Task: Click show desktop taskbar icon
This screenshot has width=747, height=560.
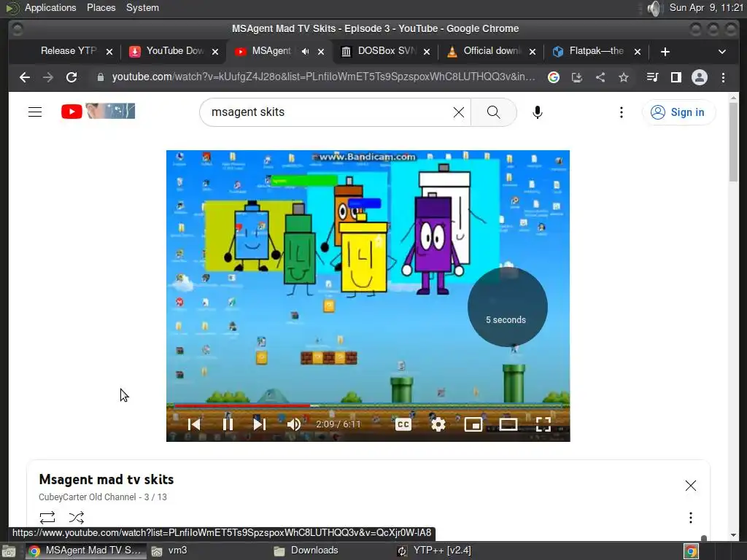Action: (x=9, y=551)
